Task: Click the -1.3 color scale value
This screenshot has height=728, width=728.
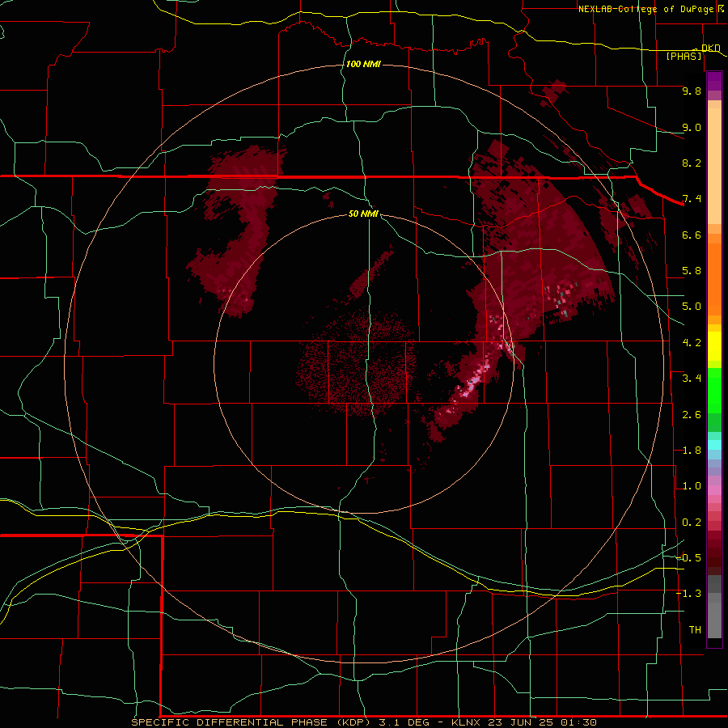Action: (x=689, y=594)
